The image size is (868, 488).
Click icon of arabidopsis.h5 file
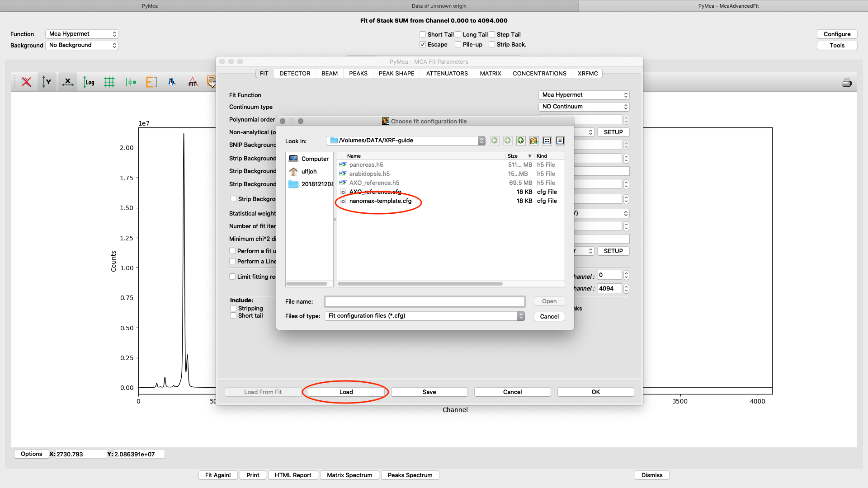pyautogui.click(x=343, y=174)
